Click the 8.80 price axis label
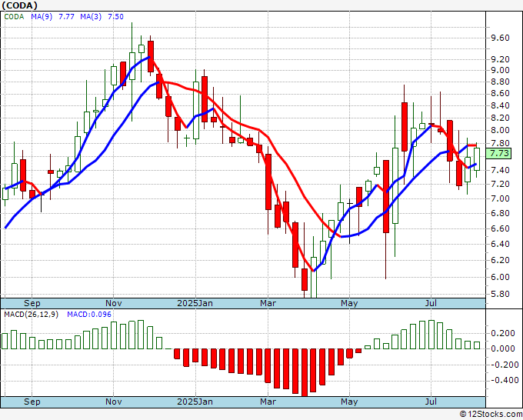523x420 pixels. [500, 82]
